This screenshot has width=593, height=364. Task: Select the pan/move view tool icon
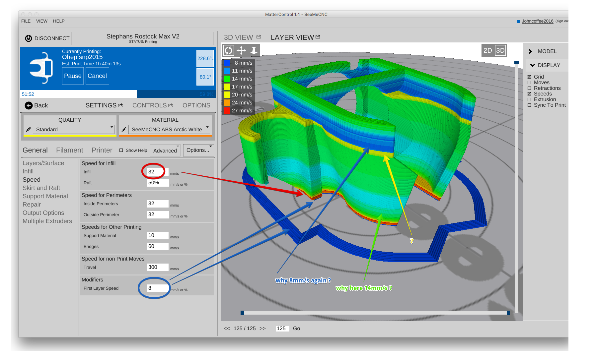click(241, 50)
